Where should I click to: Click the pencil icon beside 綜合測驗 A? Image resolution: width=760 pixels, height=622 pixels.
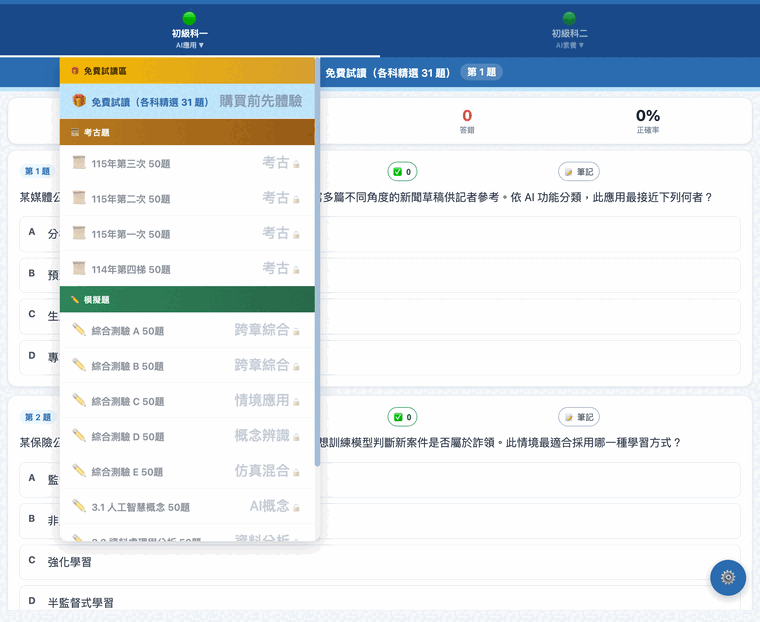tap(79, 330)
